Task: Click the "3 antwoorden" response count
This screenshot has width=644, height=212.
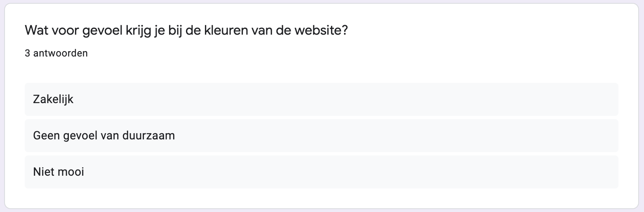Action: (56, 53)
